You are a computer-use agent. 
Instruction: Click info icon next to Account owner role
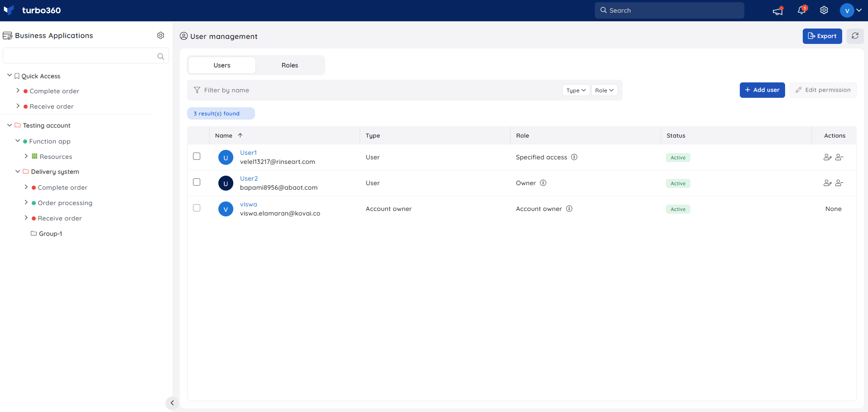(x=569, y=209)
